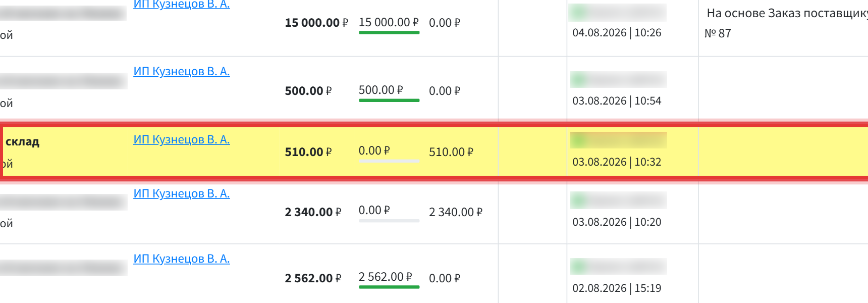Select склад label in highlighted row

click(x=22, y=142)
